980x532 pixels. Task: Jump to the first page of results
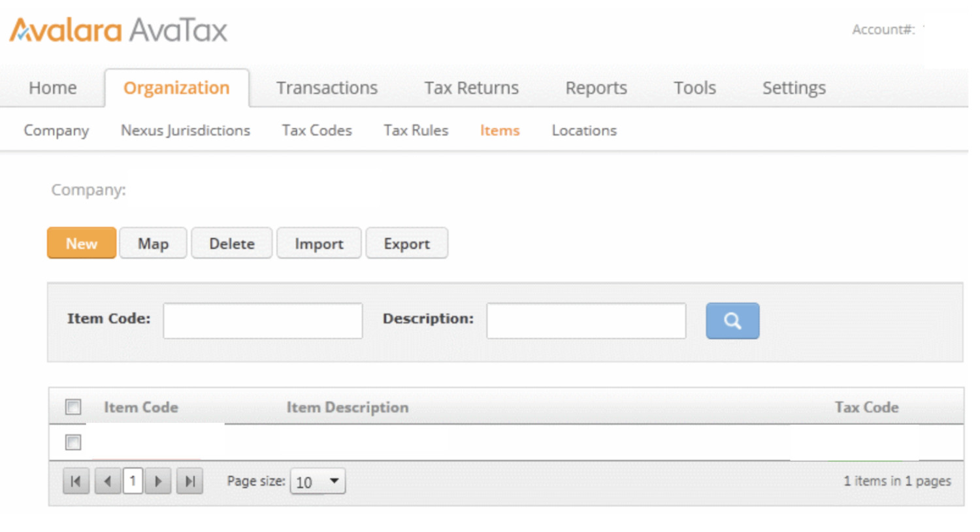[x=76, y=480]
